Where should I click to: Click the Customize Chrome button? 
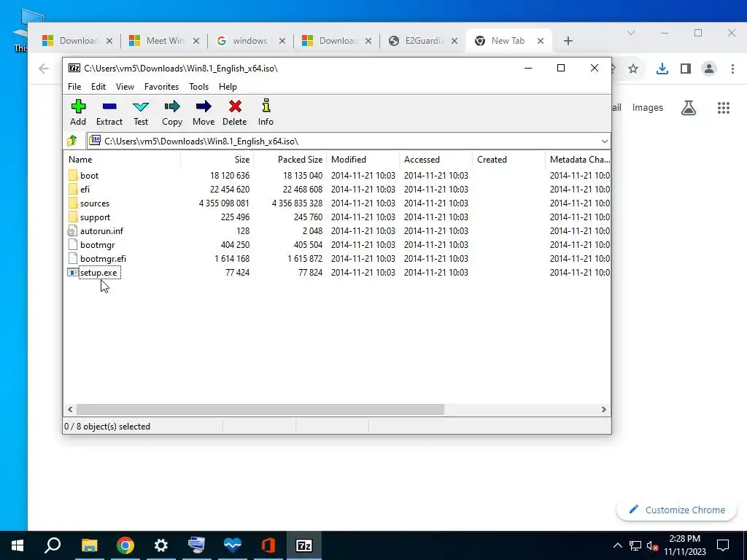677,510
